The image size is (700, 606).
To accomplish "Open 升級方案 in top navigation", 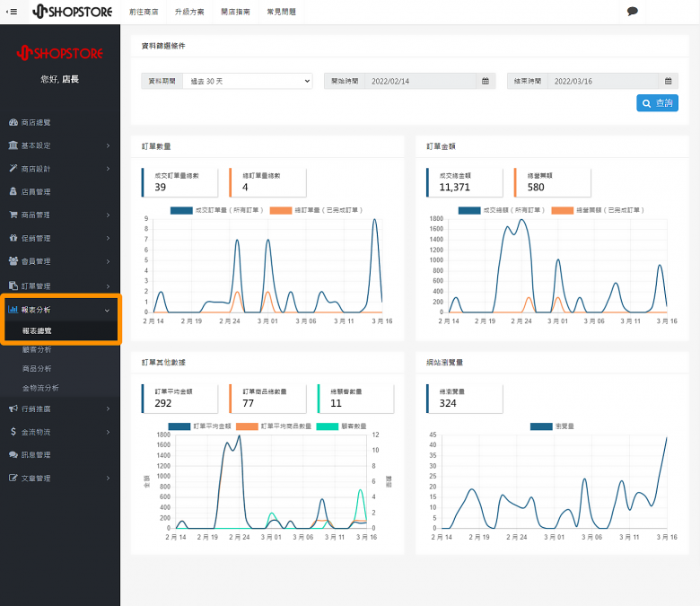I will pyautogui.click(x=189, y=12).
